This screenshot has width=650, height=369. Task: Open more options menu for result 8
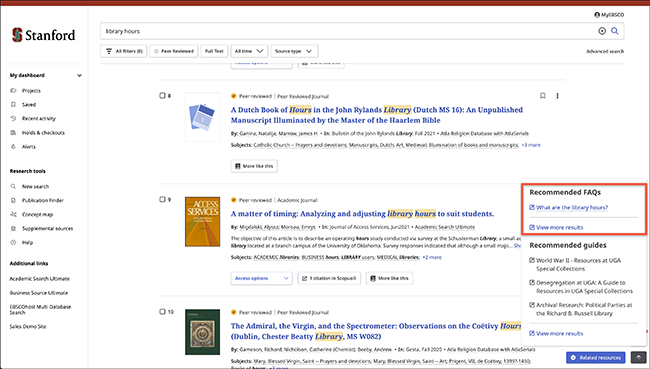[557, 96]
